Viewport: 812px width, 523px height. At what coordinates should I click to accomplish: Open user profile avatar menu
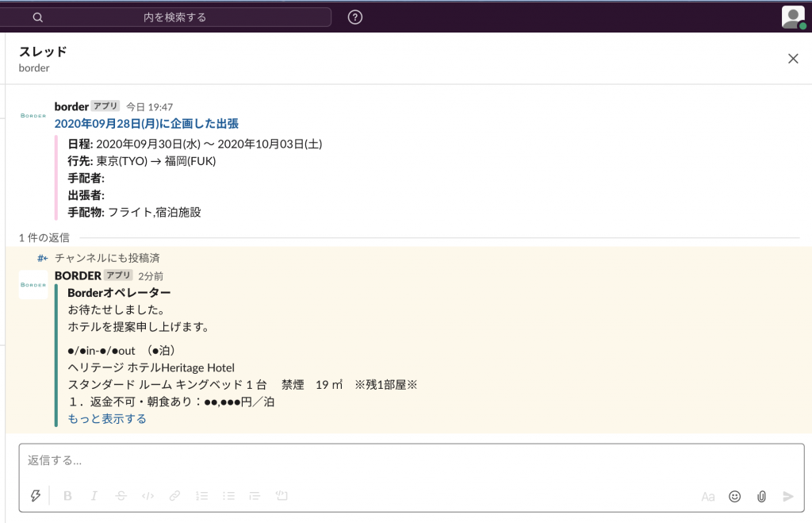(792, 17)
